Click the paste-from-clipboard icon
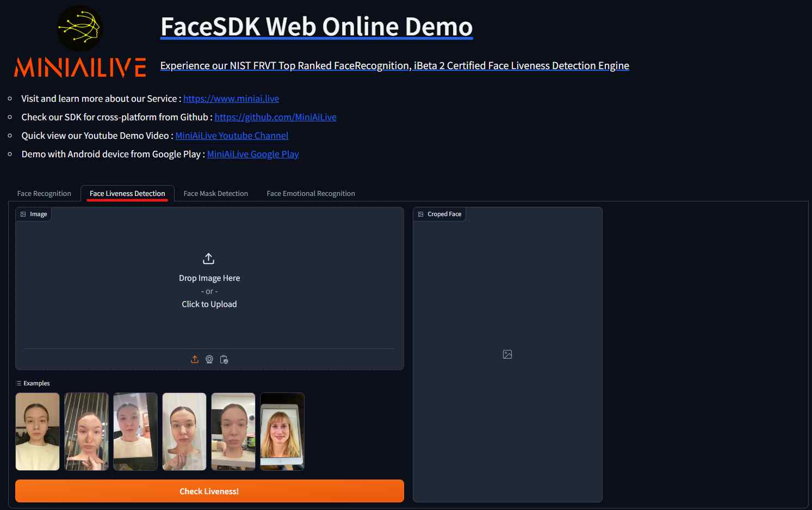812x510 pixels. click(x=224, y=359)
